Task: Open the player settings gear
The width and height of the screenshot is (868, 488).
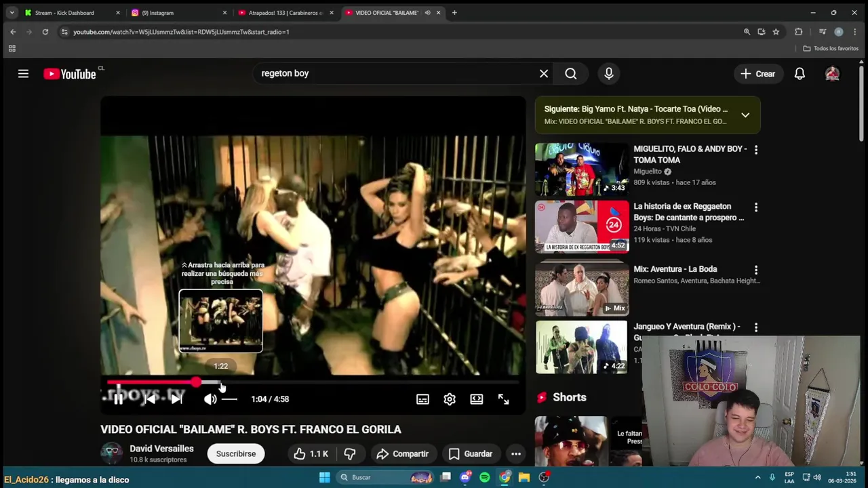Action: [x=450, y=399]
